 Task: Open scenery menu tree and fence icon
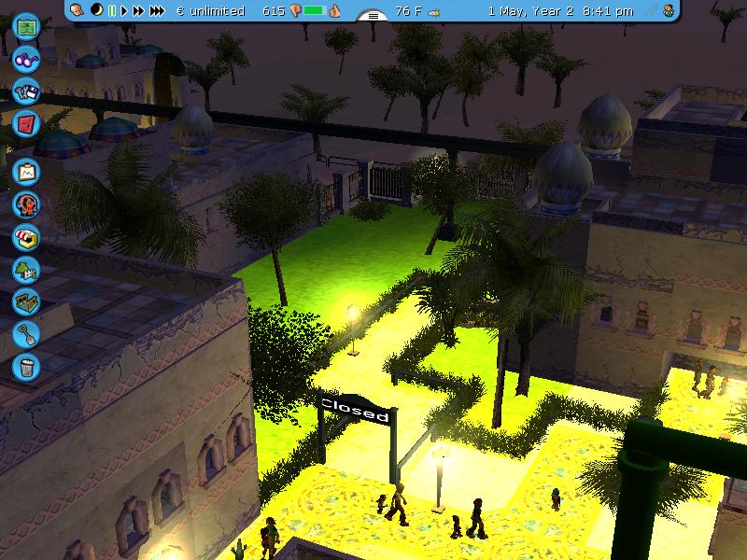(26, 270)
